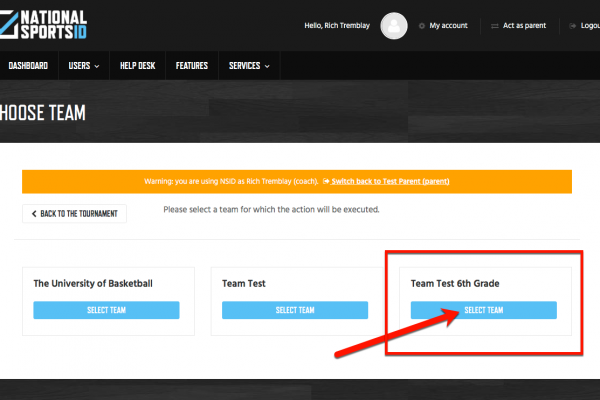Click the National Sports ID logo
The image size is (600, 400).
43,24
